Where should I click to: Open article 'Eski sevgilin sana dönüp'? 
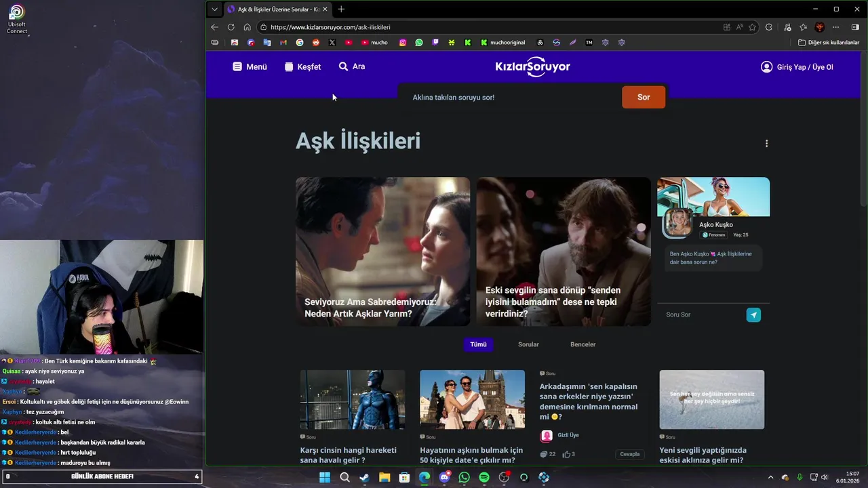click(564, 251)
